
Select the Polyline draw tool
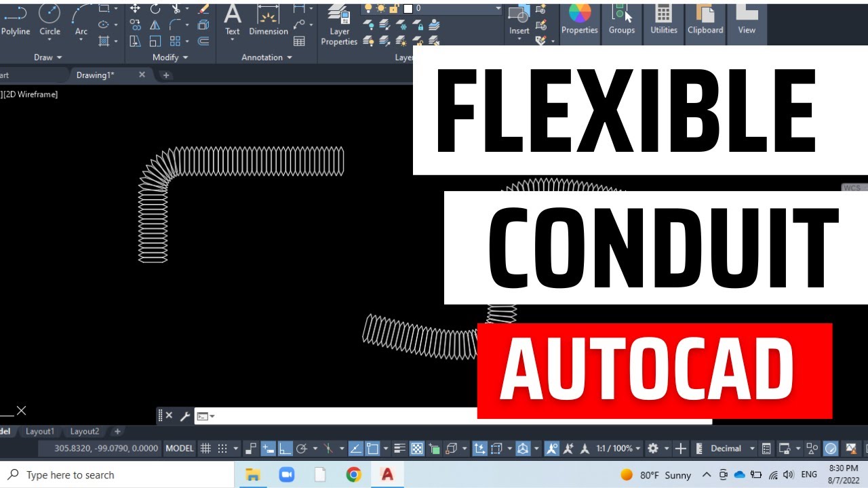point(15,18)
